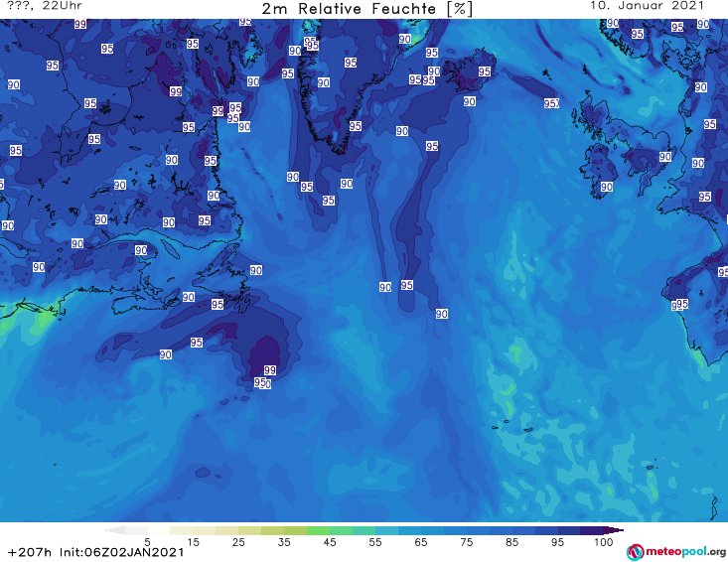The image size is (728, 562).
Task: Pick the dark purple color bar arrow tip past 100
Action: [x=614, y=530]
